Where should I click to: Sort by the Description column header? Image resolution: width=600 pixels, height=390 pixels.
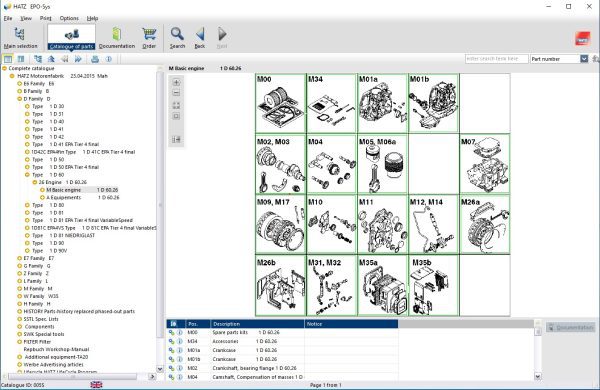click(258, 324)
